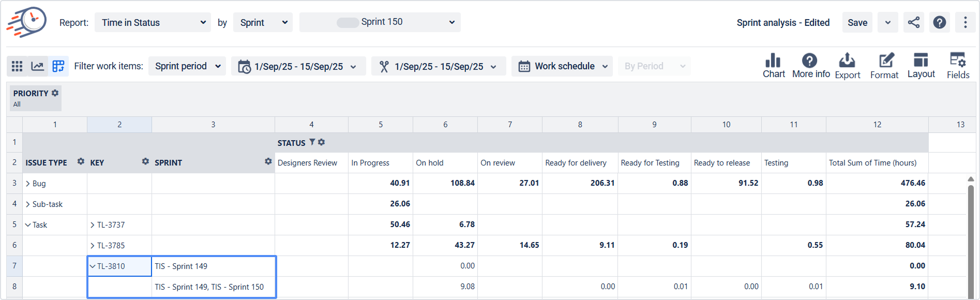The image size is (980, 300).
Task: Expand the TL-3737 row
Action: tap(93, 225)
